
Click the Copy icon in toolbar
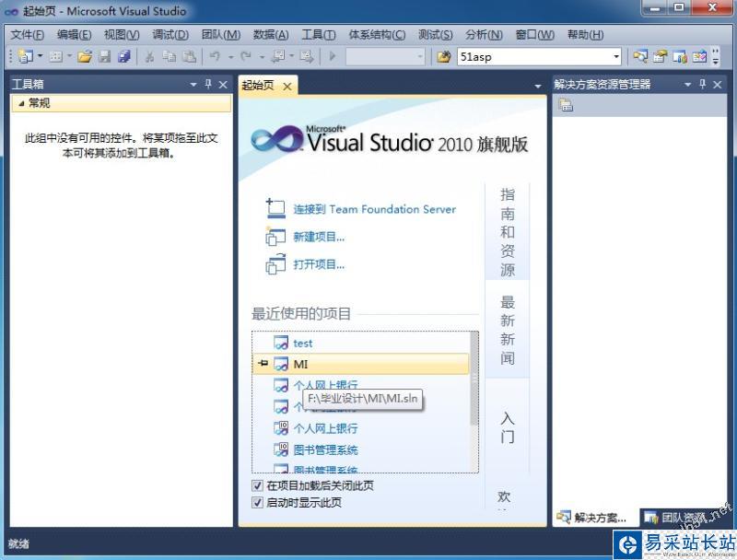tap(169, 57)
